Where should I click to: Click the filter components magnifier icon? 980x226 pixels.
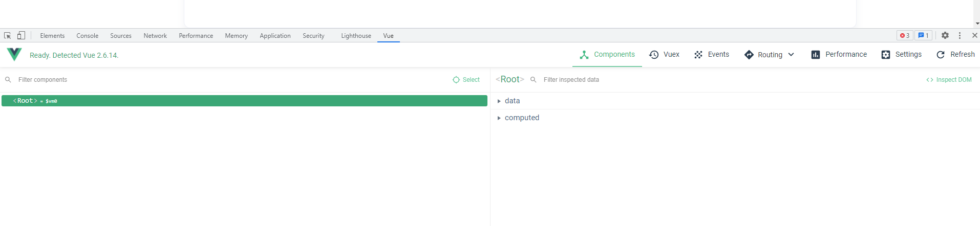tap(8, 80)
